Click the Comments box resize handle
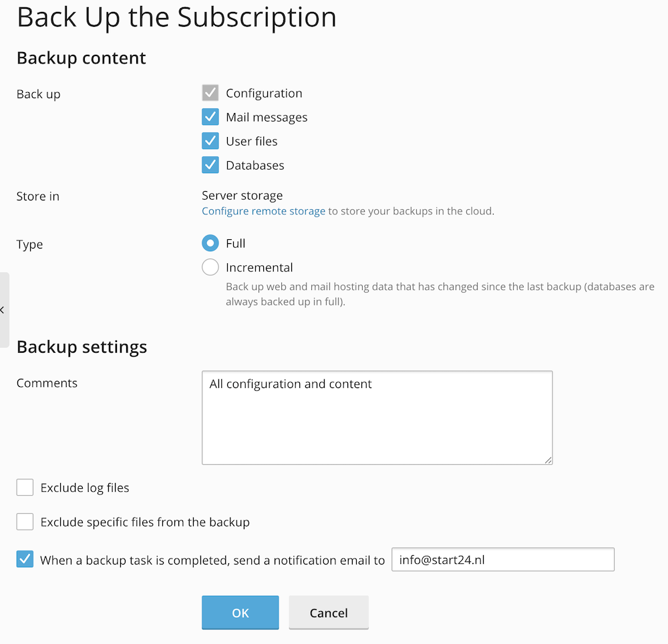The image size is (668, 644). coord(549,460)
